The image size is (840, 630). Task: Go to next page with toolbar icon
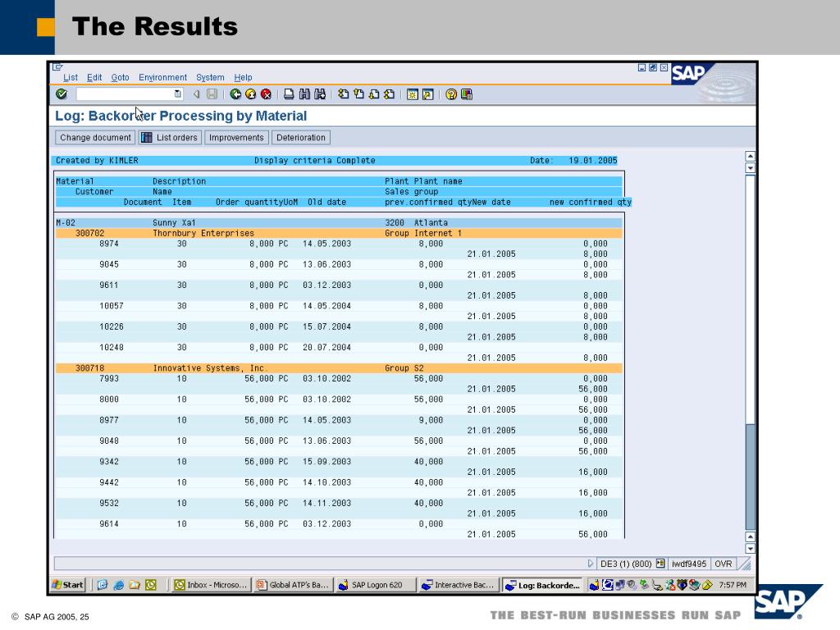point(374,94)
